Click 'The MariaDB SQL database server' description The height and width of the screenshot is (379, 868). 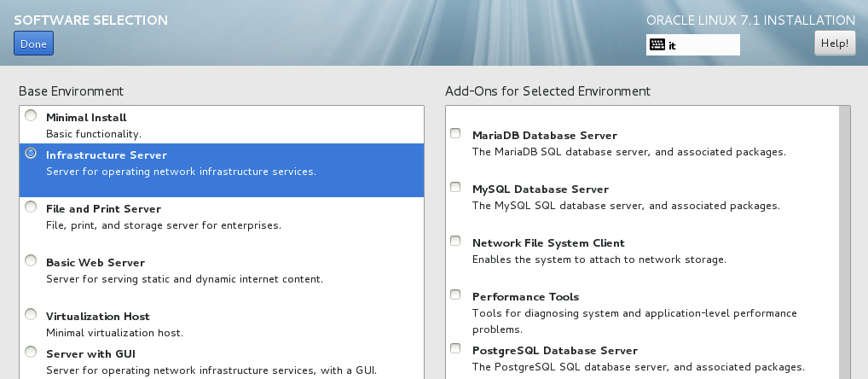pos(629,152)
